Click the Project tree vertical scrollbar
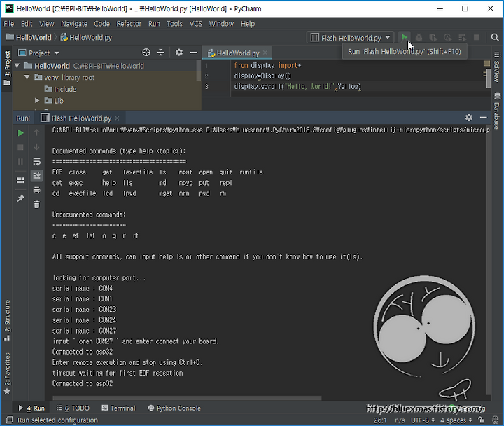The height and width of the screenshot is (426, 504). tap(199, 71)
